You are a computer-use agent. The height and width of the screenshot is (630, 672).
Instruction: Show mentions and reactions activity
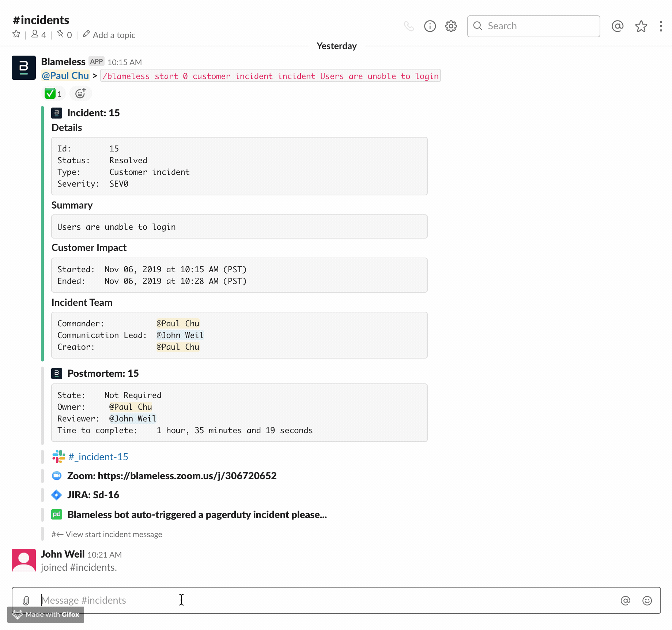pyautogui.click(x=618, y=26)
